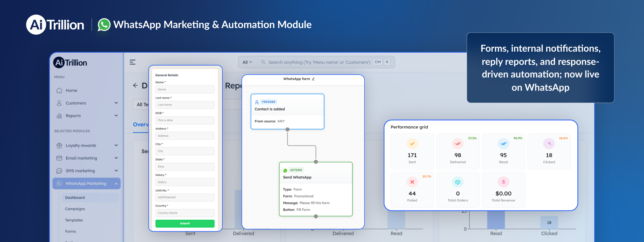Click the Home icon in sidebar
This screenshot has width=644, height=242.
(59, 90)
